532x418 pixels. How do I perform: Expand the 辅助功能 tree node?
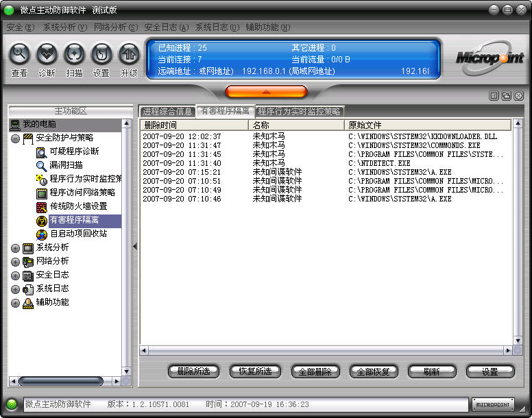point(15,303)
